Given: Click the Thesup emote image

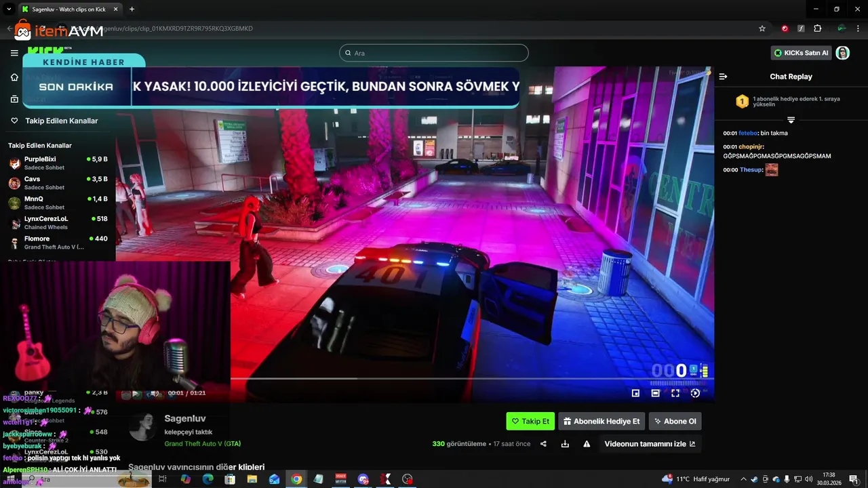Looking at the screenshot, I should tap(772, 170).
